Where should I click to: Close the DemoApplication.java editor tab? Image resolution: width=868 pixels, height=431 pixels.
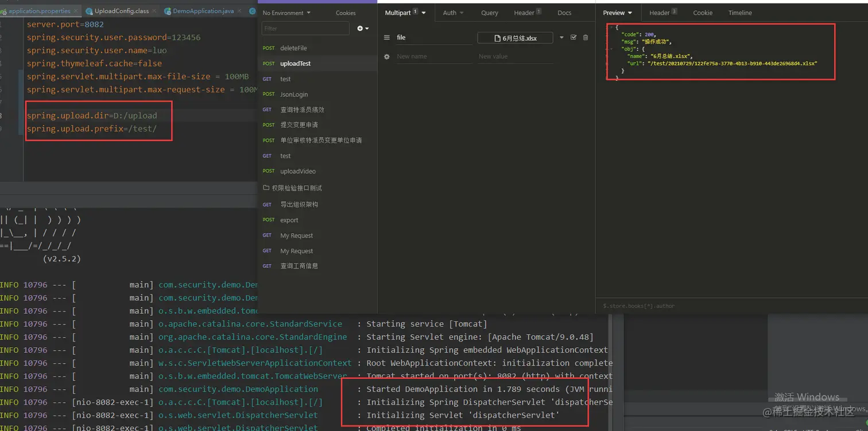[240, 11]
